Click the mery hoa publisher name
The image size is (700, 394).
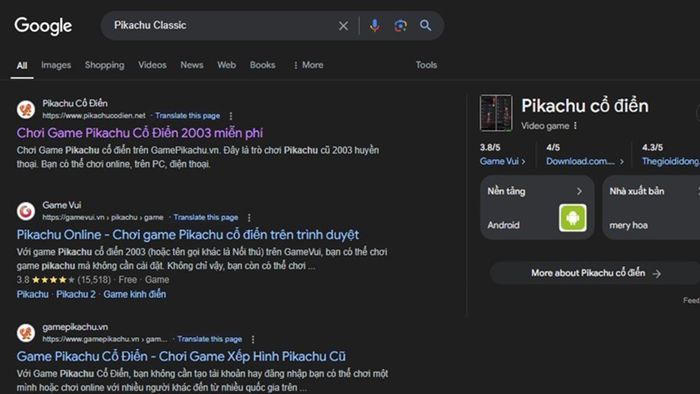(629, 225)
